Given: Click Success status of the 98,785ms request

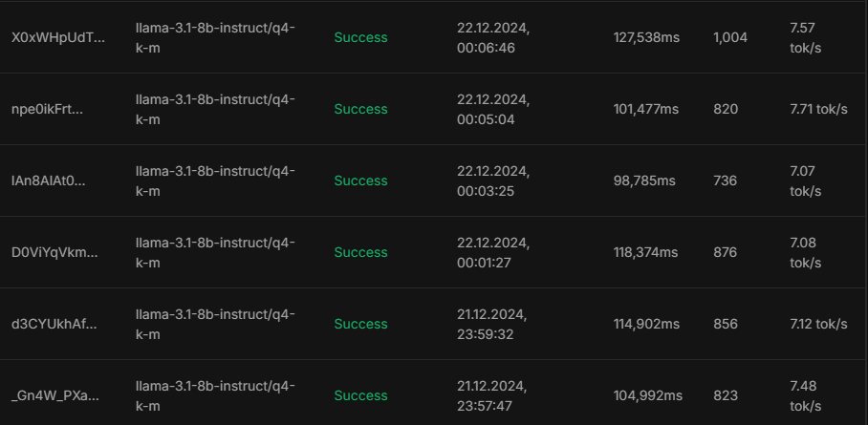Looking at the screenshot, I should [x=360, y=181].
